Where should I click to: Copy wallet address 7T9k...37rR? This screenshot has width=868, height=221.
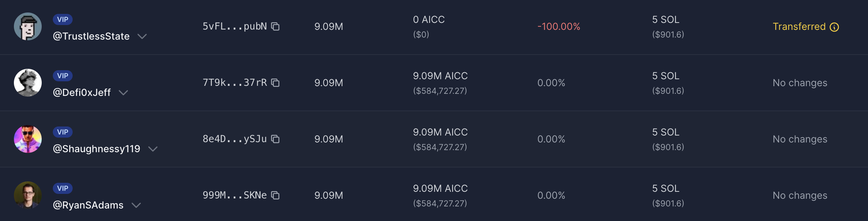point(275,83)
